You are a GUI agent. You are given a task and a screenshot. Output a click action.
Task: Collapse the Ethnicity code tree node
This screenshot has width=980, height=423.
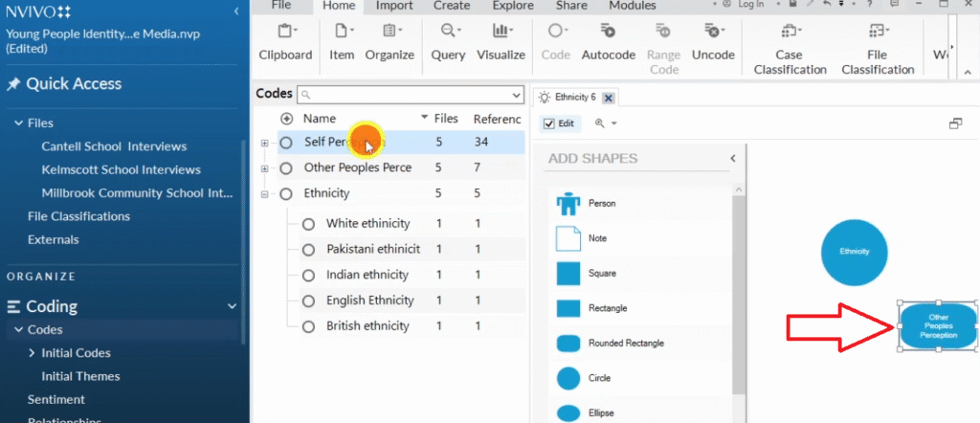point(265,194)
